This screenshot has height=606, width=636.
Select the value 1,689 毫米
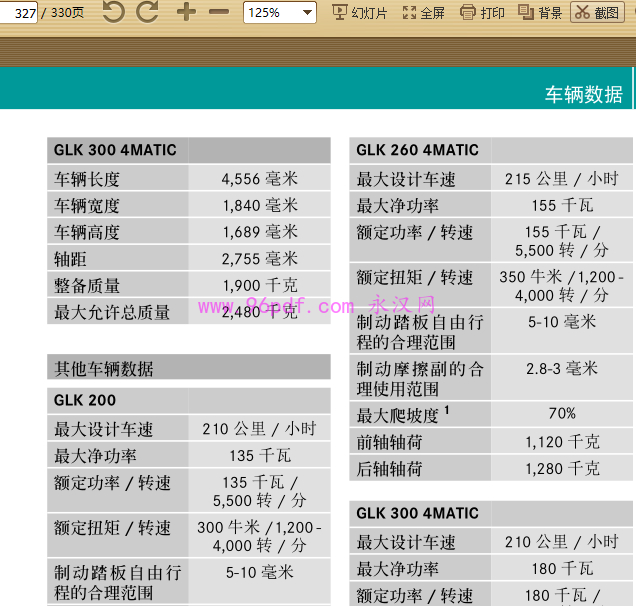point(260,232)
